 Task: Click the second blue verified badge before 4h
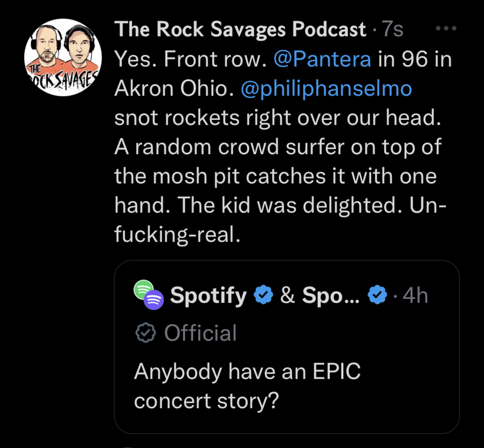click(x=378, y=296)
